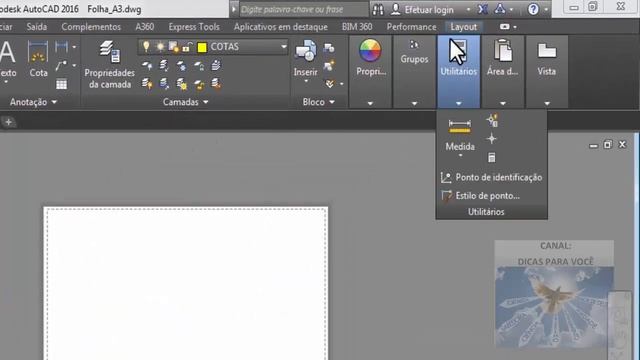
Task: Click second icon in upper layer tools row
Action: pyautogui.click(x=164, y=65)
